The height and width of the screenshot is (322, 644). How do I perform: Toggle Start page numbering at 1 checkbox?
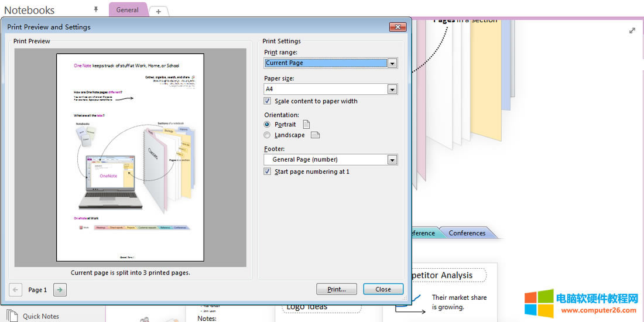(268, 172)
